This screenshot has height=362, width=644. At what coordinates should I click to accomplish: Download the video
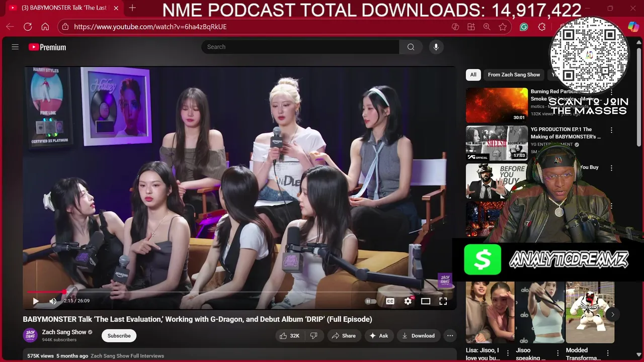pos(418,336)
